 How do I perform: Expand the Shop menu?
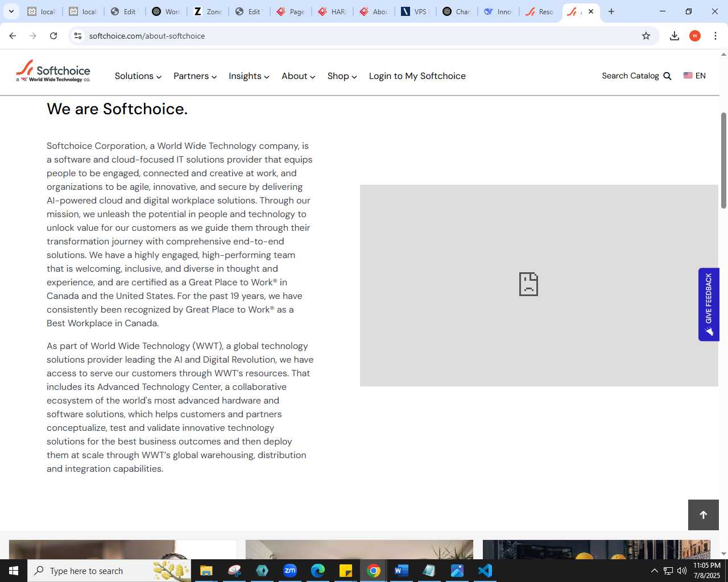pos(342,76)
